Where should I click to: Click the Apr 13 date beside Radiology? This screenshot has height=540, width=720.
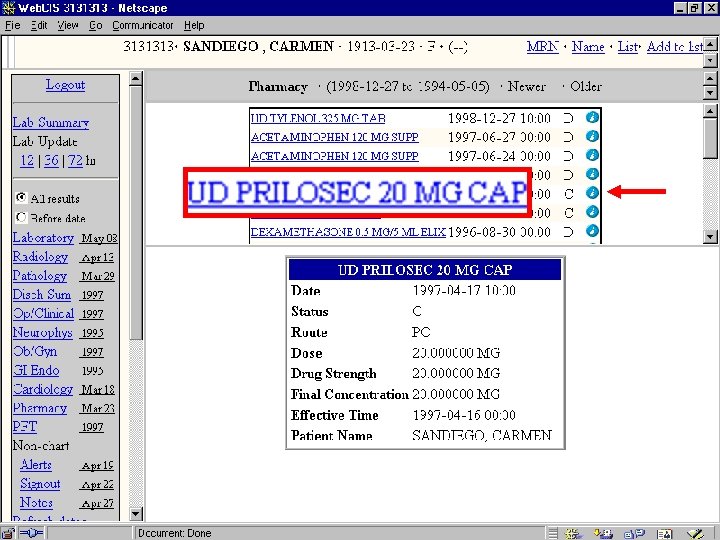point(97,257)
